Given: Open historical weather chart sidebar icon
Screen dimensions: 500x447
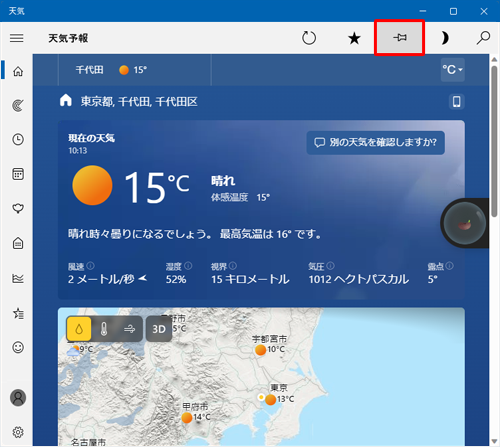Looking at the screenshot, I should click(18, 278).
